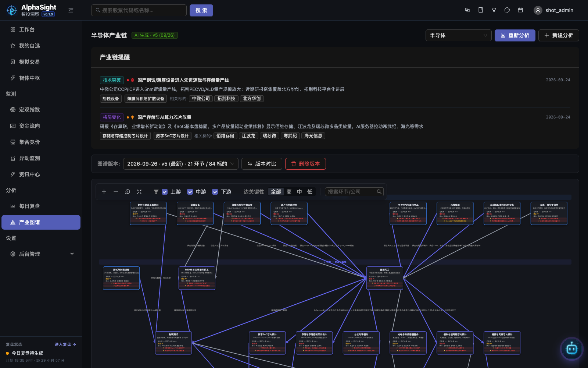Click the 搜索环节/公司 input field

point(350,192)
